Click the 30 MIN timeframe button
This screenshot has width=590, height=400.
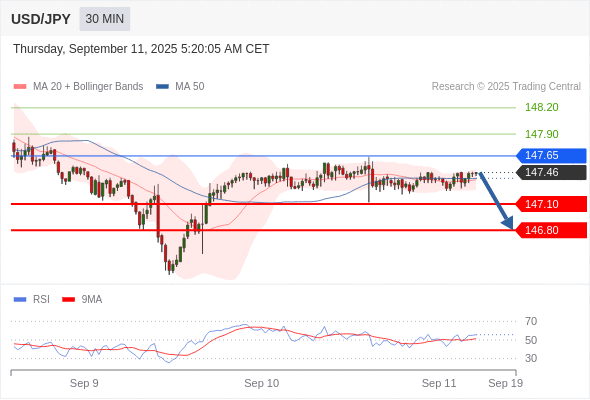[x=105, y=19]
